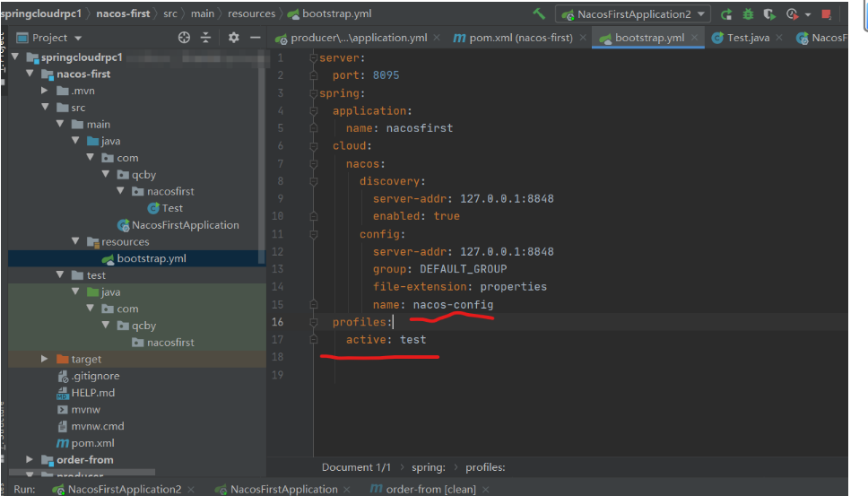Screen dimensions: 868x496
Task: Click the locate/select opened file target icon
Action: coord(185,38)
